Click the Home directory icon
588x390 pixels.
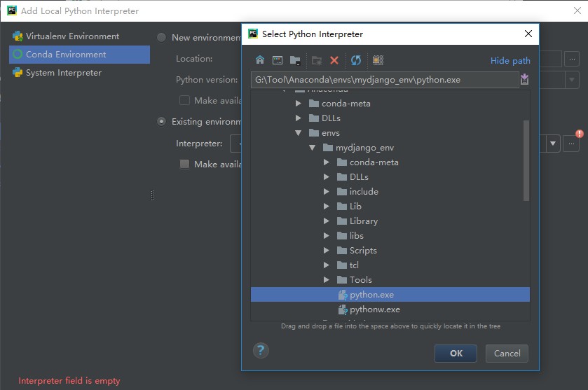[x=260, y=61]
